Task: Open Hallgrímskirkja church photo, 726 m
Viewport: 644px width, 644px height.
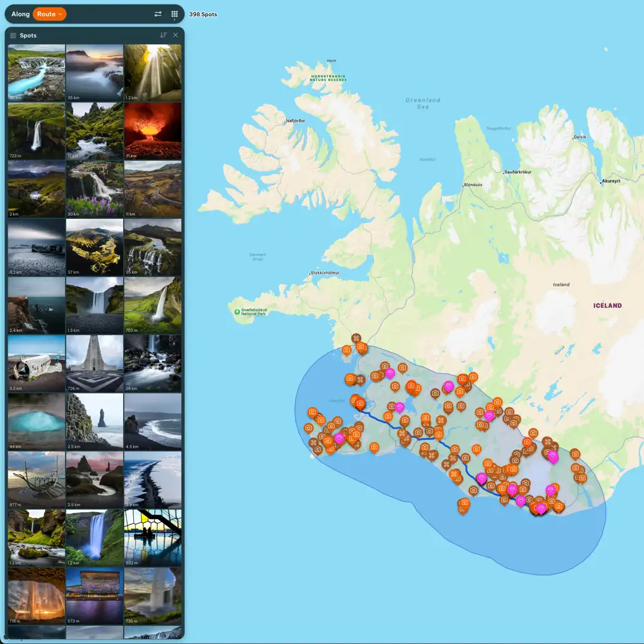Action: pos(95,363)
